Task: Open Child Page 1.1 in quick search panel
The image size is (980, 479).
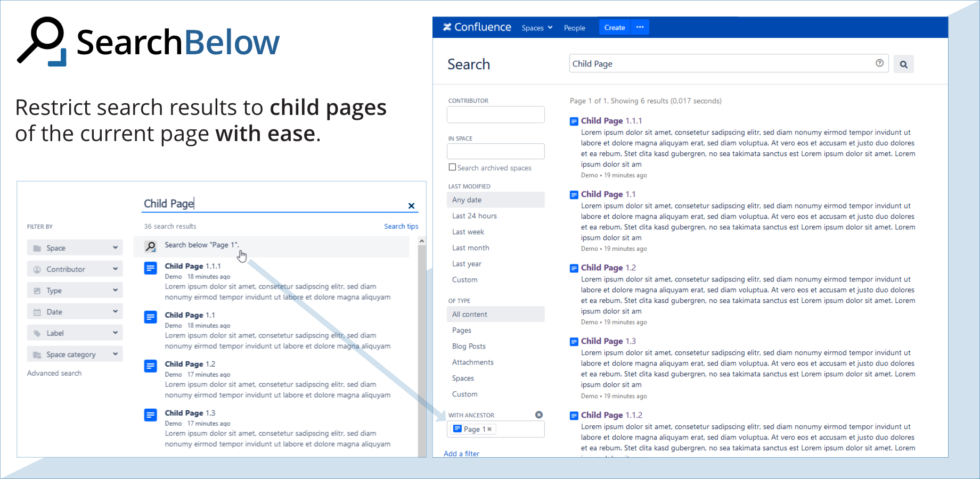Action: 190,315
